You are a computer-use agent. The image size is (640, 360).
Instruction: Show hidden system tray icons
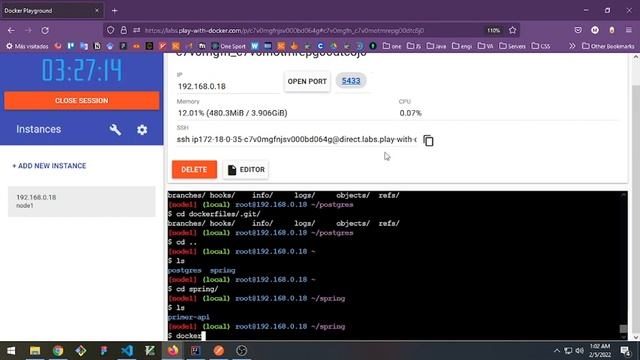(557, 351)
